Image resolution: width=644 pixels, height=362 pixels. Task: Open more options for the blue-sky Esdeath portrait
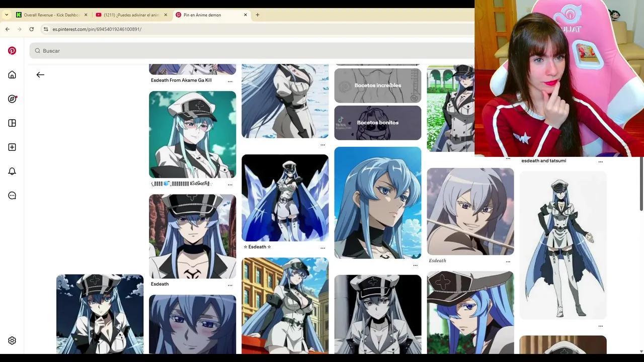coord(415,265)
